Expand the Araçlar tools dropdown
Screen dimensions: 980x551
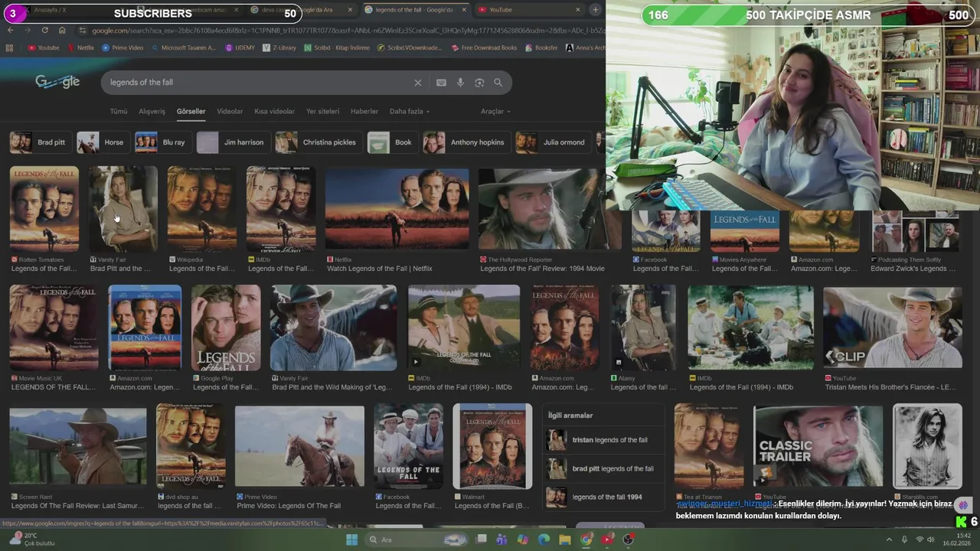[495, 112]
